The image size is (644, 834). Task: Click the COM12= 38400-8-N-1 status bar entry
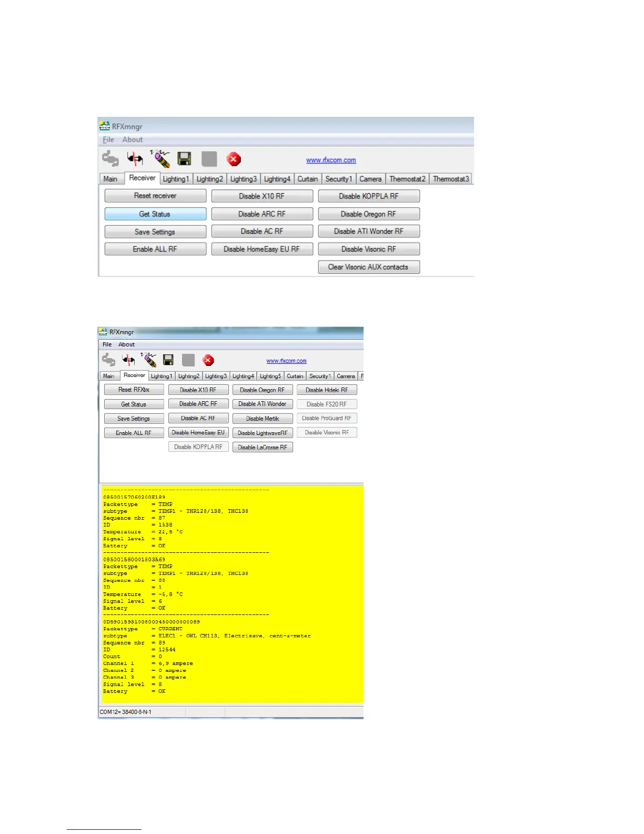pos(126,712)
